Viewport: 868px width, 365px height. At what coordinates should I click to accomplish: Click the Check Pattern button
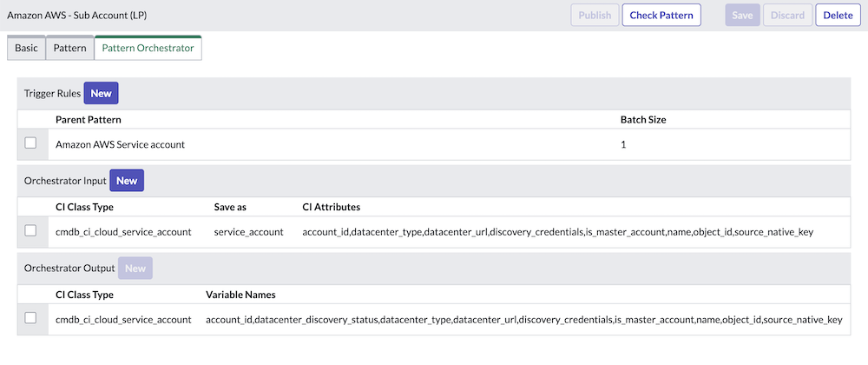(x=661, y=15)
